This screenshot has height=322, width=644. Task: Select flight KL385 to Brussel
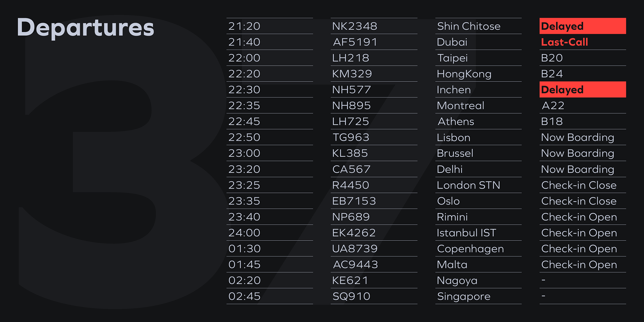(350, 153)
